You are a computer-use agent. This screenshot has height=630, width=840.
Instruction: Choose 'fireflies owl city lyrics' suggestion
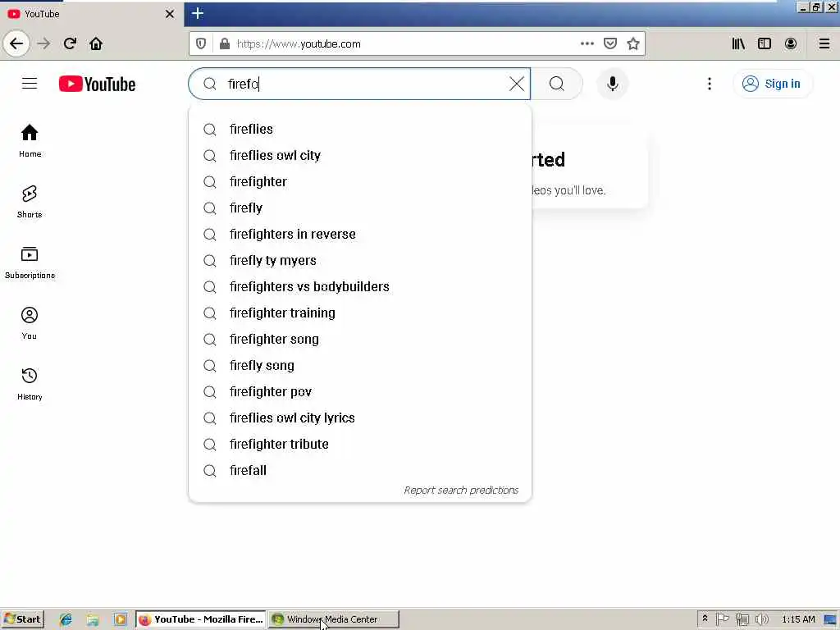(x=360, y=418)
